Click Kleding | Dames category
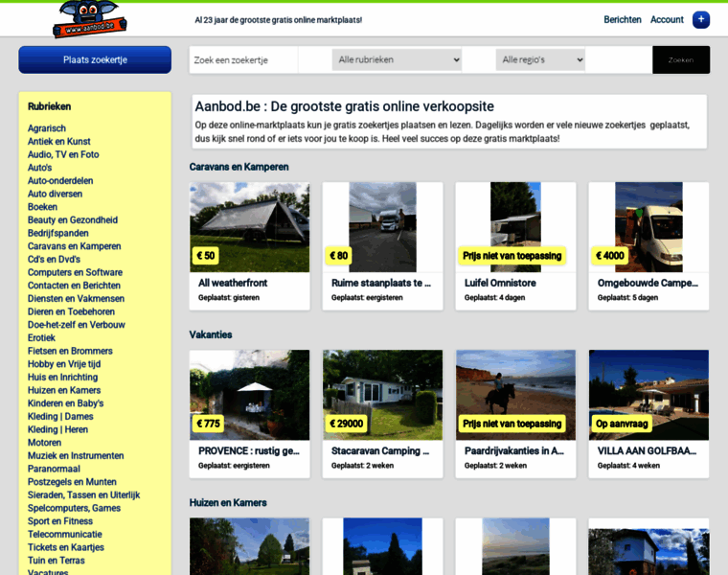Viewport: 728px width, 575px height. [60, 417]
